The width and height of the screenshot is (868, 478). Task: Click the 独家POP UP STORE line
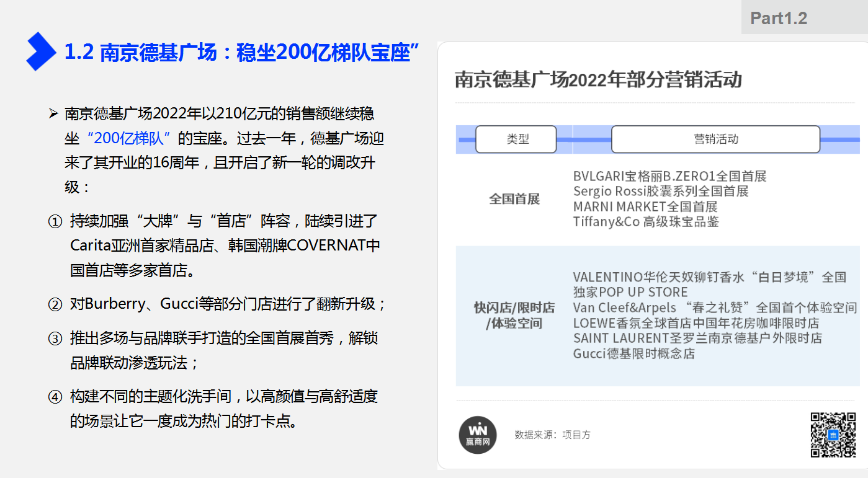coord(630,292)
